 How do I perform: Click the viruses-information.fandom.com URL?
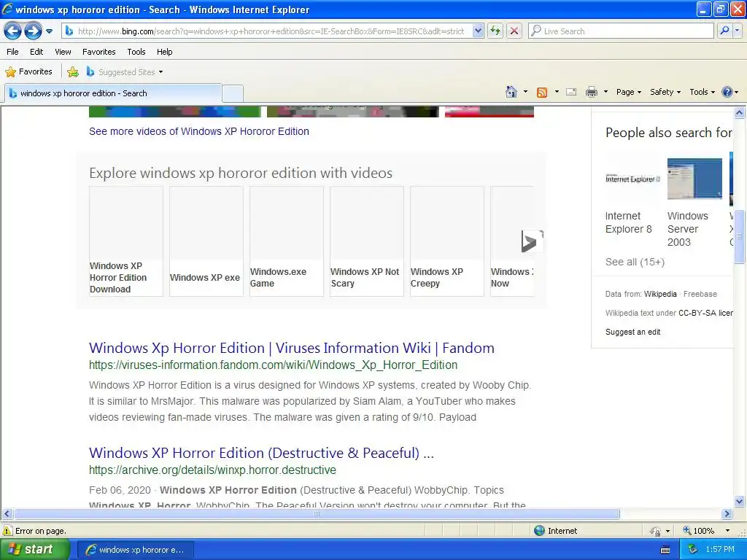pyautogui.click(x=273, y=365)
